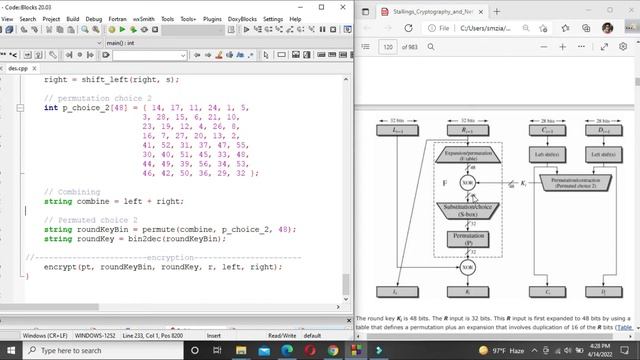Open the PDF table of contents icon
This screenshot has width=640, height=360.
click(366, 47)
